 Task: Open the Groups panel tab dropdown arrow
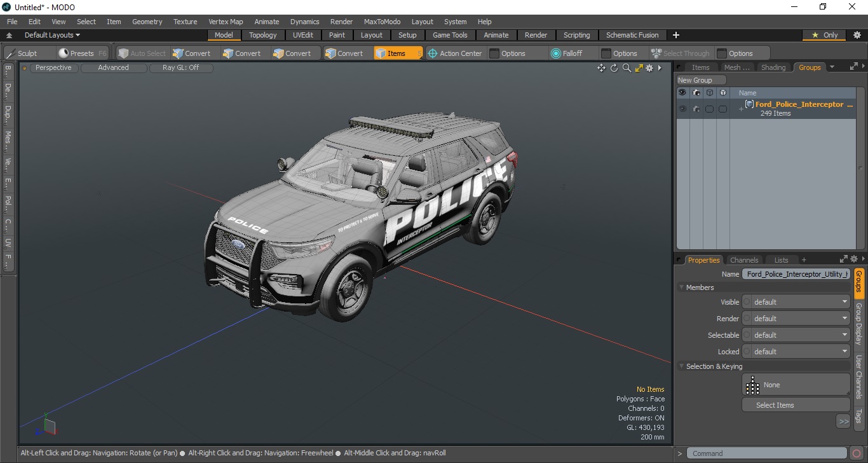click(832, 67)
